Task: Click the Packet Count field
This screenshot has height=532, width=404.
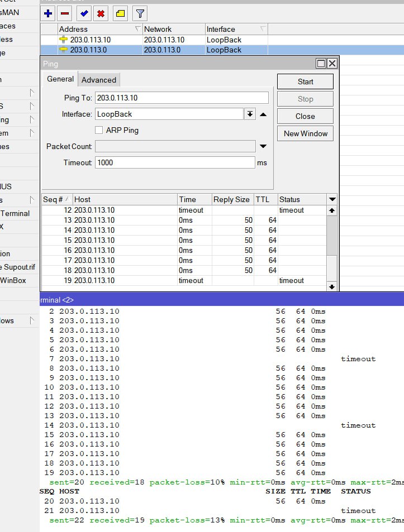Action: tap(175, 146)
